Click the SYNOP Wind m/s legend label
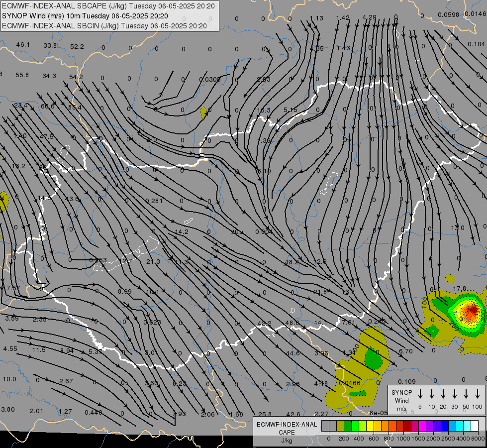The image size is (487, 448). (x=401, y=400)
